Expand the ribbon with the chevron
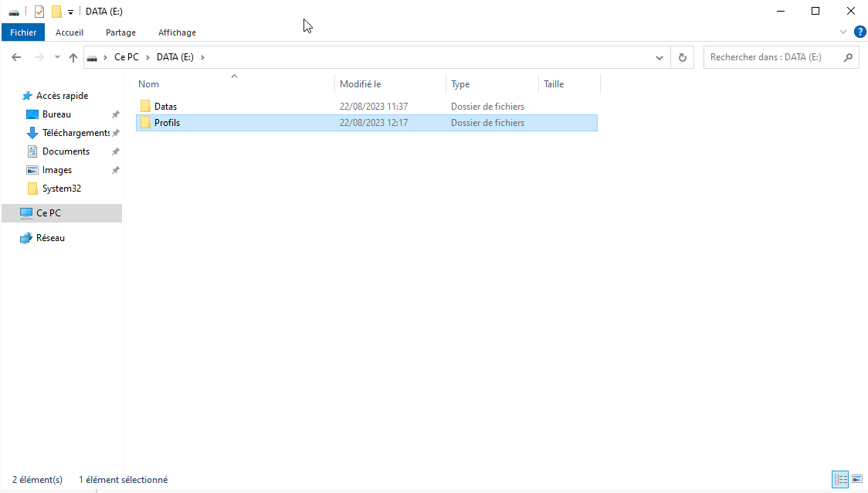868x493 pixels. (843, 32)
